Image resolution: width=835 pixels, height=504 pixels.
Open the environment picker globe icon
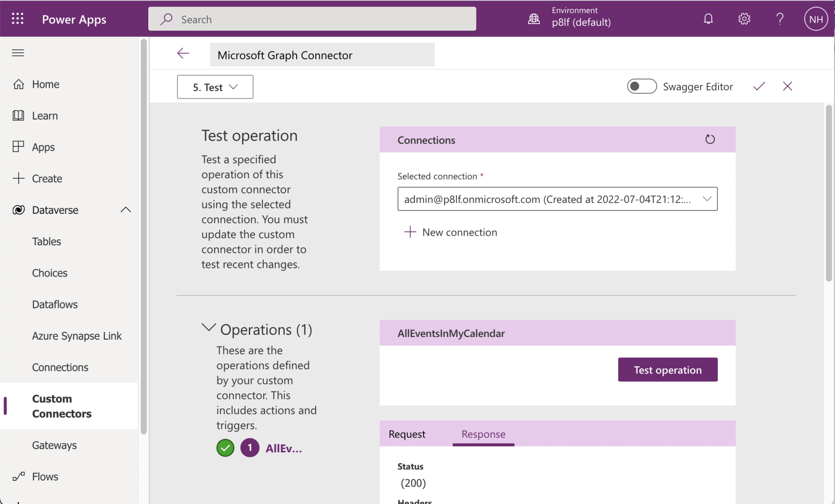[x=534, y=19]
